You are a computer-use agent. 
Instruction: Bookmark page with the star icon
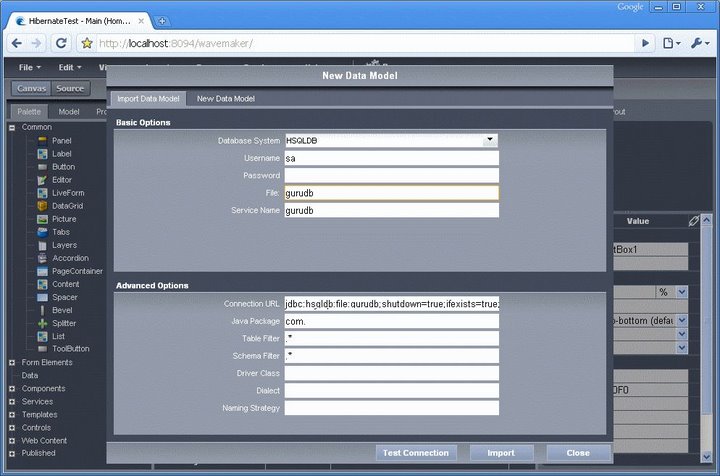tap(87, 43)
